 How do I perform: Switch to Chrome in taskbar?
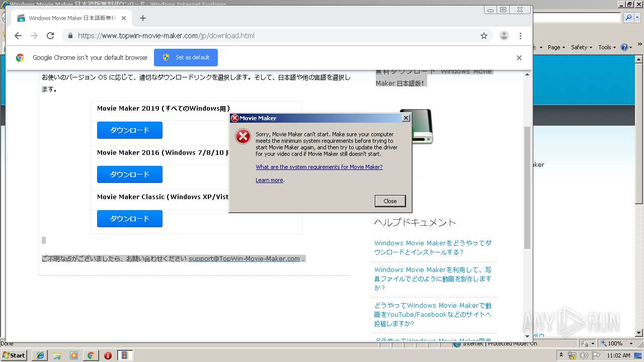coord(91,355)
